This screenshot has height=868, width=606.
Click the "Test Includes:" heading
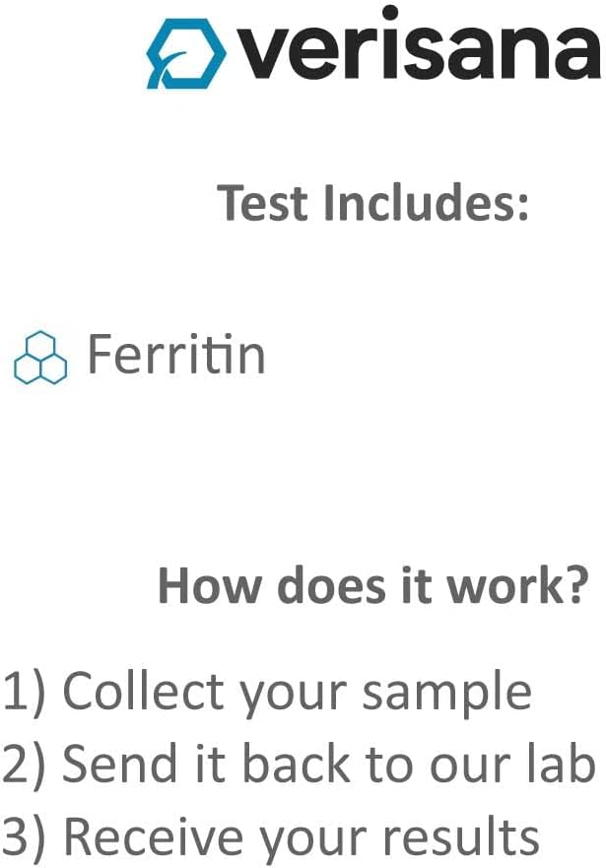click(373, 203)
